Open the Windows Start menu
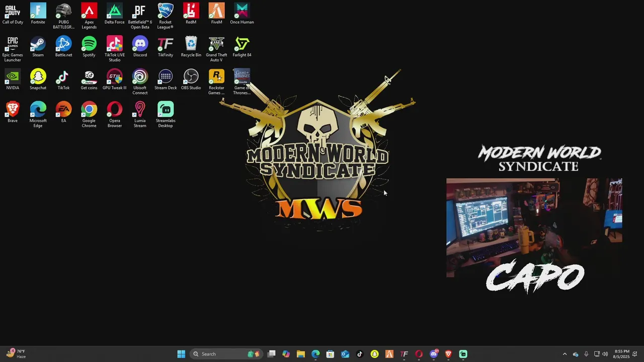This screenshot has width=644, height=362. 181,354
